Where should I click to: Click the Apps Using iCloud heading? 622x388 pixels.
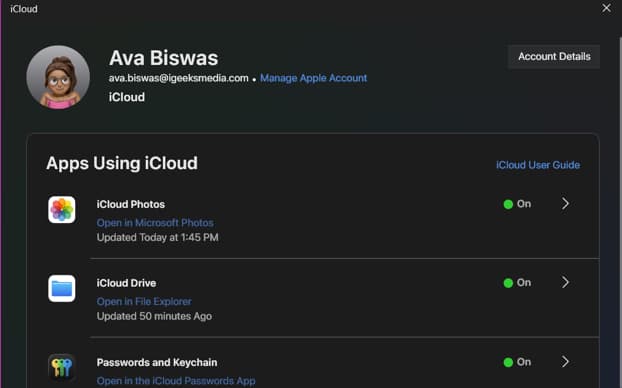pos(122,163)
